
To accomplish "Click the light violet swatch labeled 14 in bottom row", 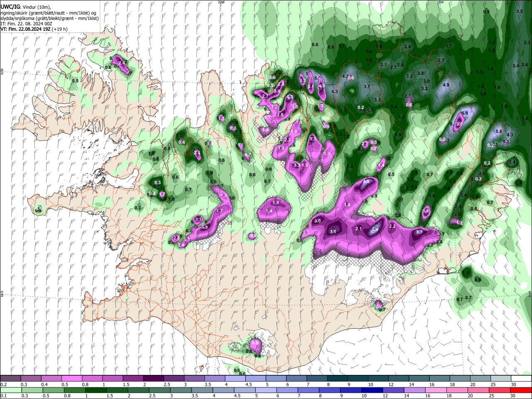I will 415,390.
